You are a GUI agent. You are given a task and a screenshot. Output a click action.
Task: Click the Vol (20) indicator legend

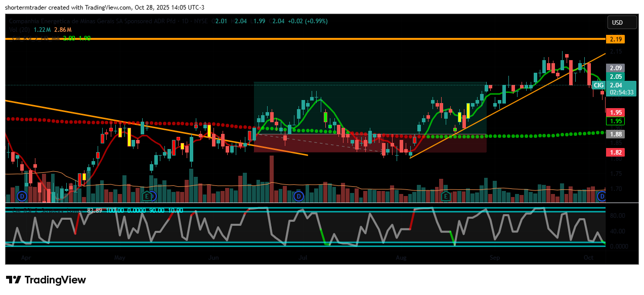click(20, 30)
